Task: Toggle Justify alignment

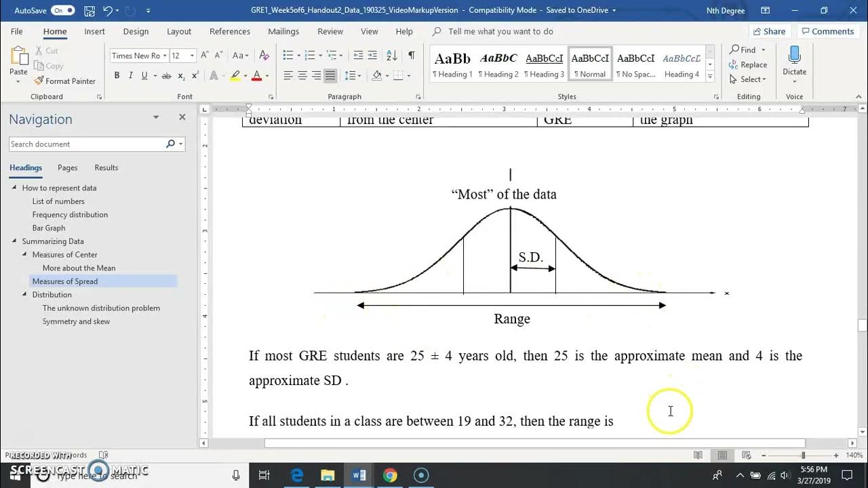Action: pyautogui.click(x=330, y=75)
